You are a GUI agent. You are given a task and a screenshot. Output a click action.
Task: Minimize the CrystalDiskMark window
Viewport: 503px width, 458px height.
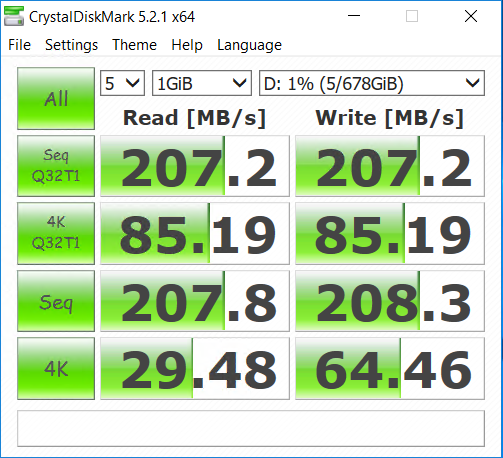[x=354, y=16]
